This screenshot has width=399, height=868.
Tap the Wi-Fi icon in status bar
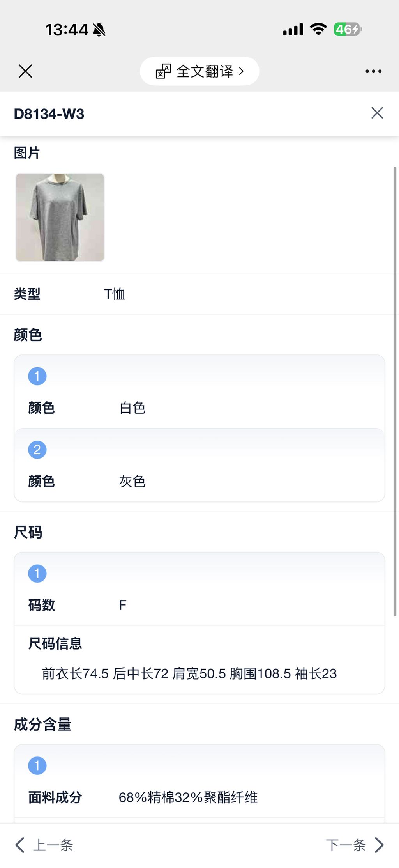click(x=318, y=30)
